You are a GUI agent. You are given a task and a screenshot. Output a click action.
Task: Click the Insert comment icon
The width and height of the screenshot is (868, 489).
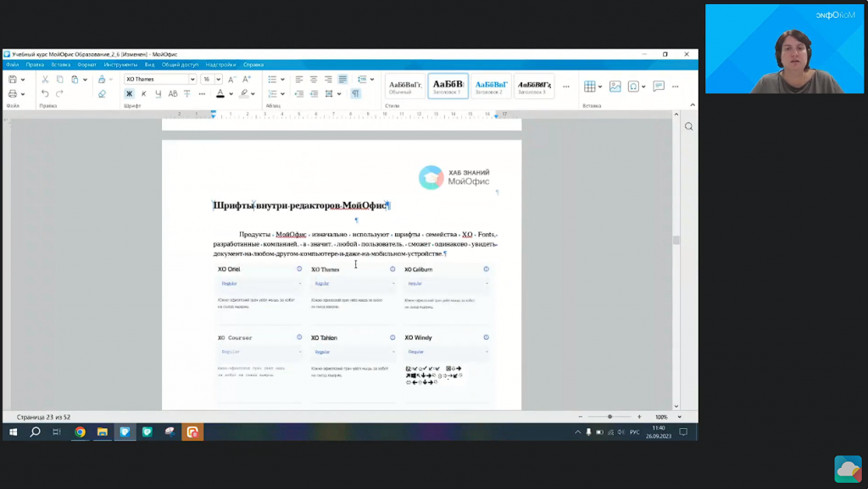pyautogui.click(x=658, y=86)
